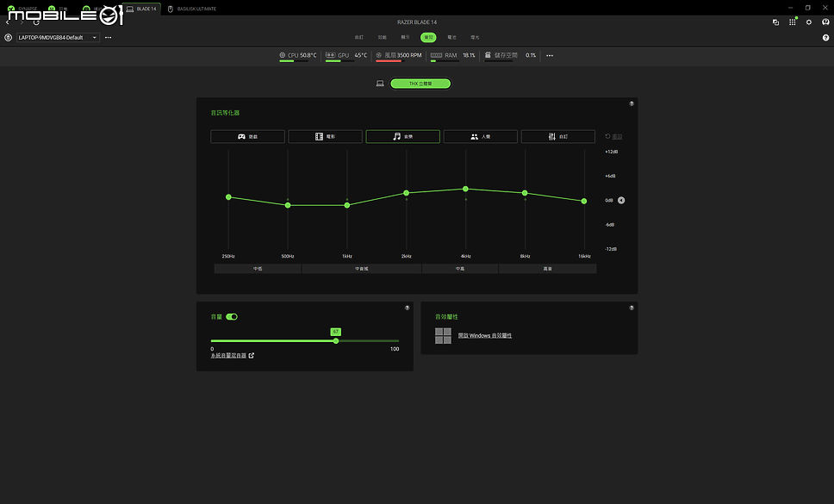Viewport: 834px width, 504px height.
Task: Click the 4kHz equalizer band handle
Action: (465, 189)
